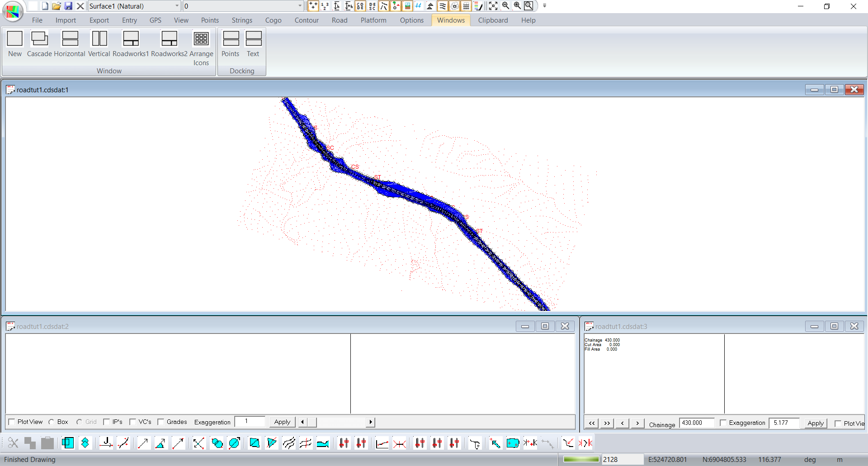Select the Box radio button
Image resolution: width=868 pixels, height=466 pixels.
tap(52, 422)
